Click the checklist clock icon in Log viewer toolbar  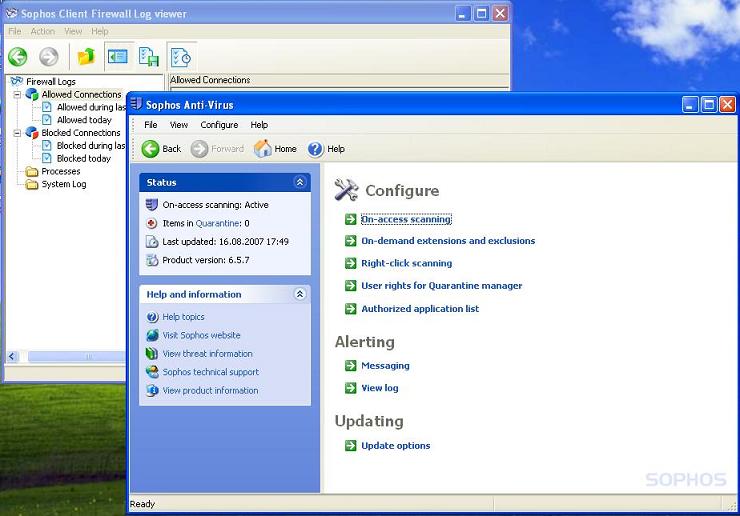tap(181, 57)
